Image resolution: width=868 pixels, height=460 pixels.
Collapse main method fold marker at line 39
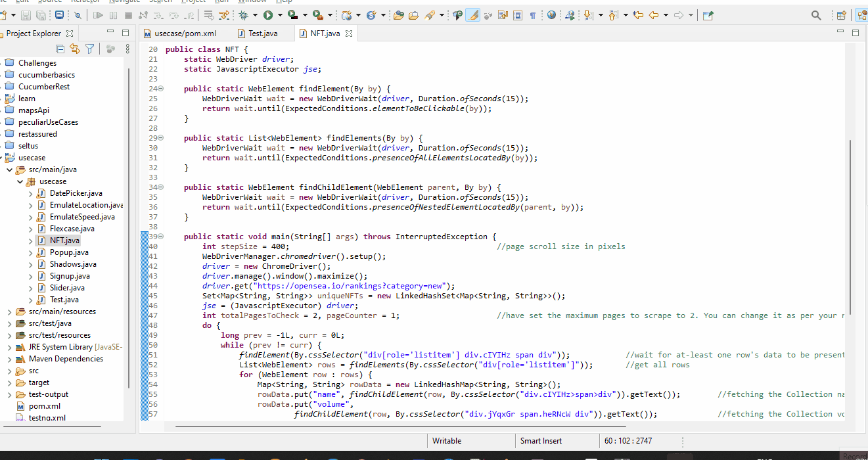click(161, 236)
